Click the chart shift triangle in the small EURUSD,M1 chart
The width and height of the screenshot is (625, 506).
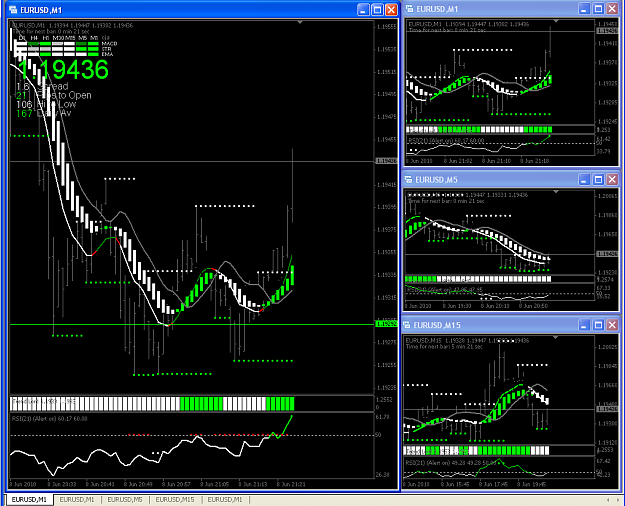click(x=556, y=21)
